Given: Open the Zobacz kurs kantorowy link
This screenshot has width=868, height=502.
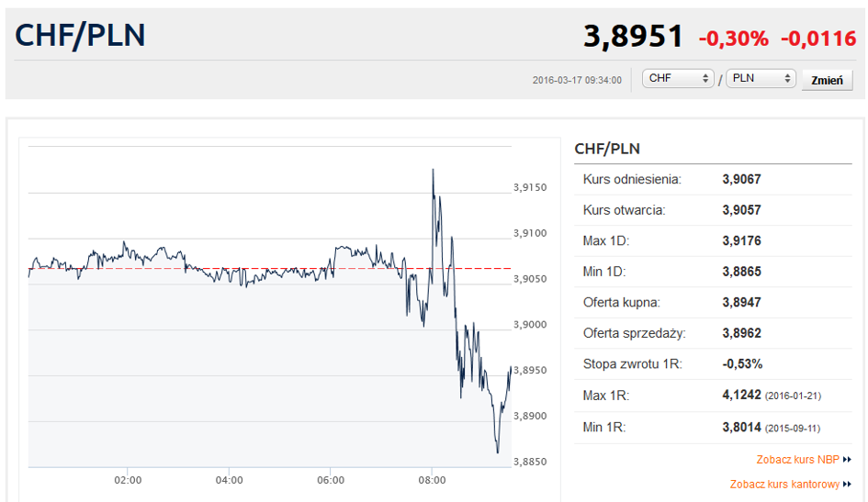Looking at the screenshot, I should 784,484.
